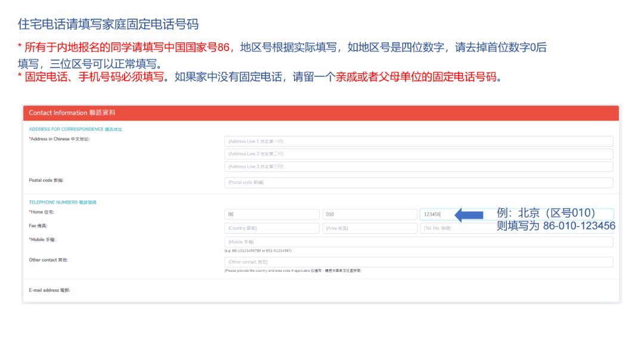Viewport: 644px width, 362px height.
Task: Click the Home phone area code field showing 010
Action: (x=370, y=214)
